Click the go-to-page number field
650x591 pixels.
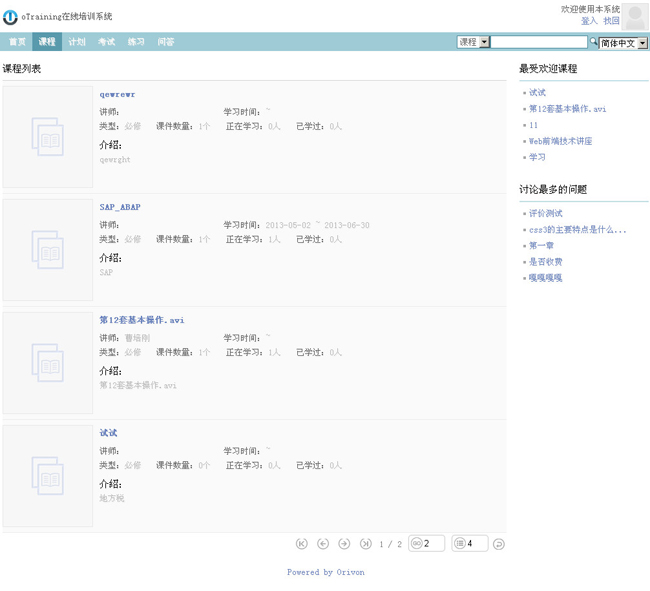pos(432,544)
